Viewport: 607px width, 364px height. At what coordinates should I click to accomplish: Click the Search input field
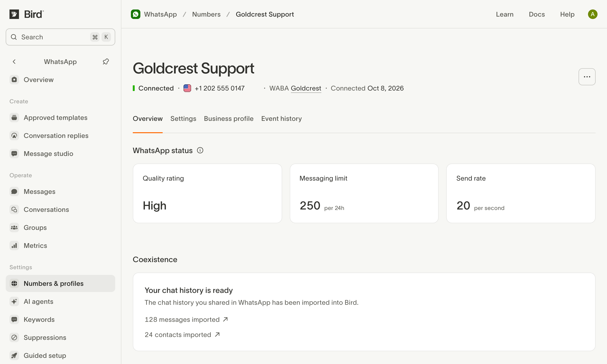click(x=60, y=37)
